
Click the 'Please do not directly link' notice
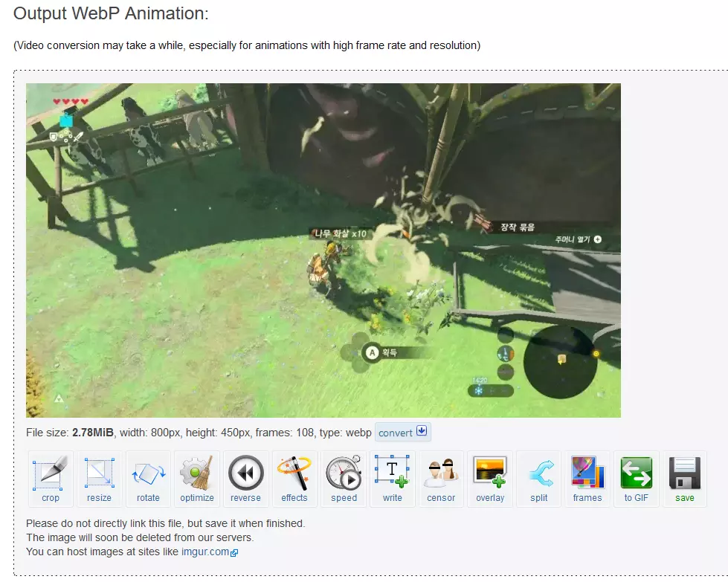click(165, 523)
